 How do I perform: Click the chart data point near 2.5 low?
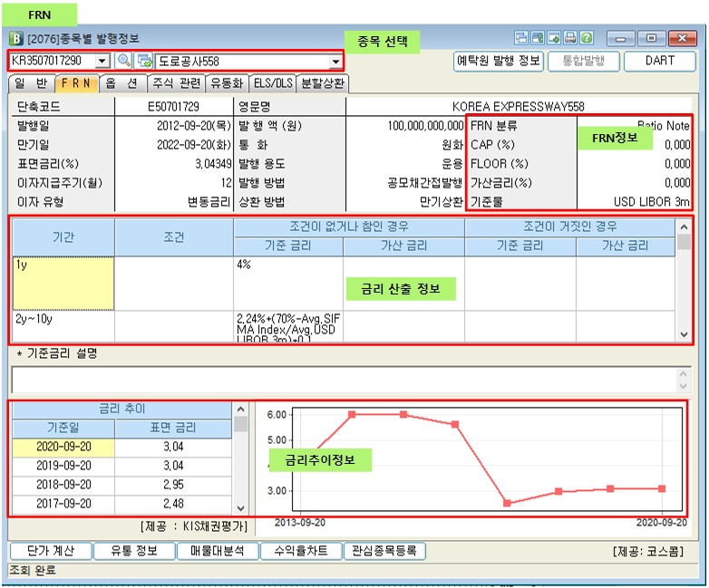point(507,503)
